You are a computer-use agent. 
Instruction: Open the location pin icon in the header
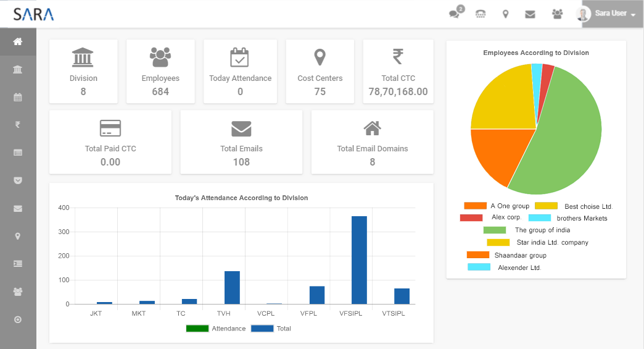pyautogui.click(x=505, y=14)
